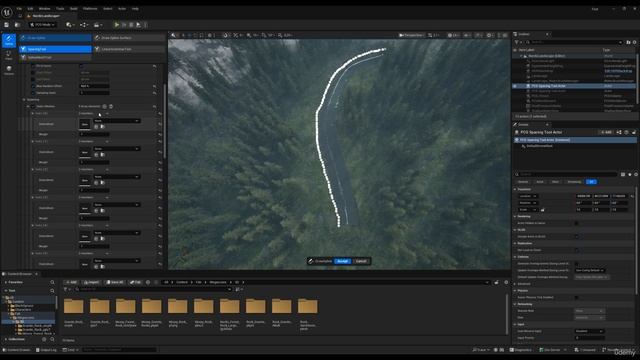Toggle visibility eye of PCG Spacing Tool Actor

pyautogui.click(x=515, y=86)
